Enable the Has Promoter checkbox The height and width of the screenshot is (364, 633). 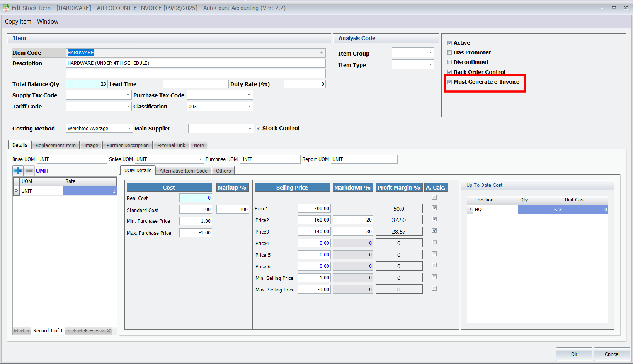[449, 52]
